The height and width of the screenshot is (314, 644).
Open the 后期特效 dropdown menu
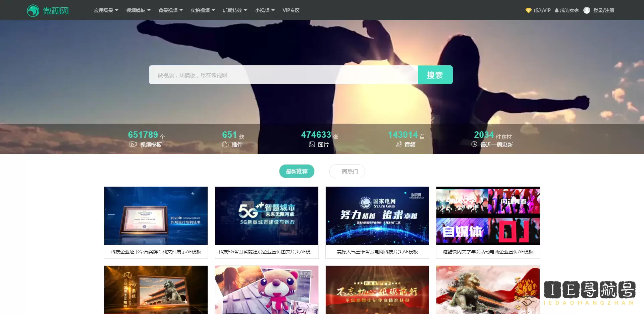(235, 10)
